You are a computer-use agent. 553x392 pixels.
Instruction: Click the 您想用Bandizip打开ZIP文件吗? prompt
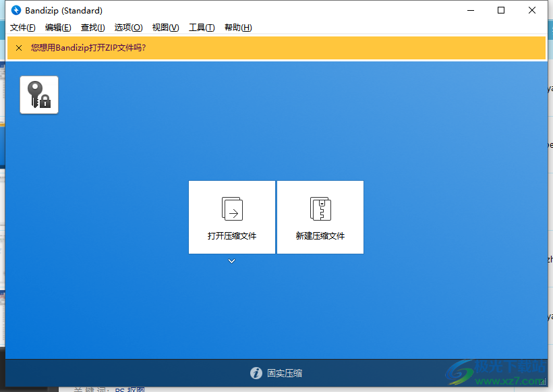tap(88, 48)
